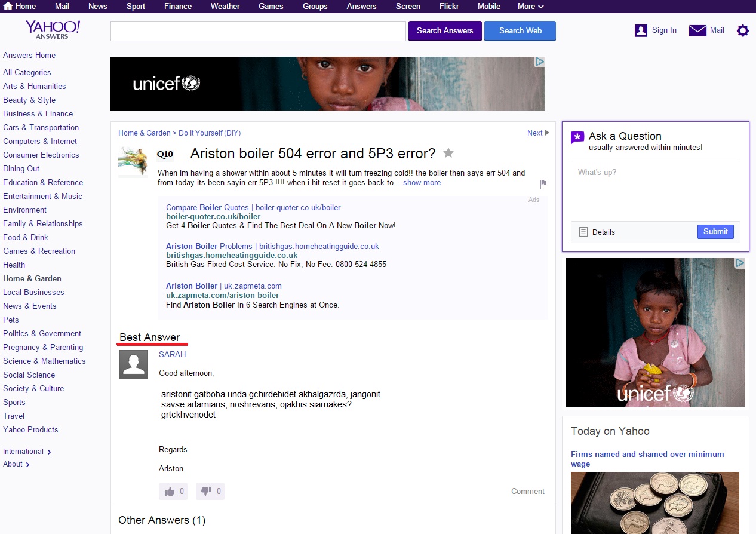This screenshot has height=534, width=756.
Task: Open Screen in the top navigation bar
Action: click(x=408, y=6)
